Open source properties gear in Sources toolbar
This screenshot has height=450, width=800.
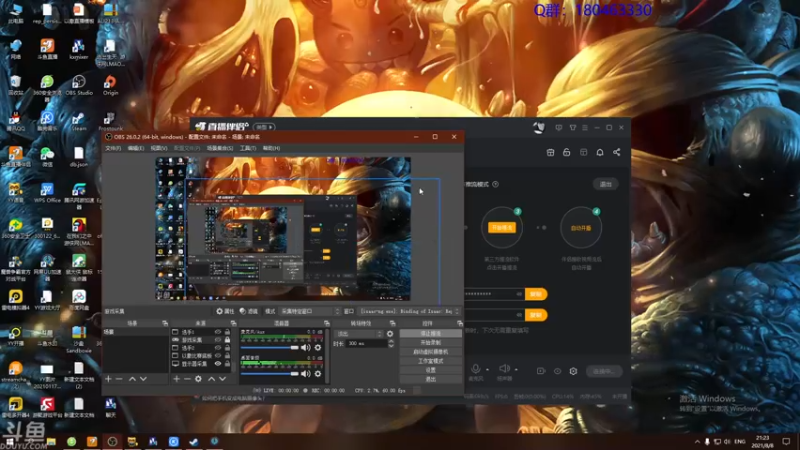coord(198,379)
